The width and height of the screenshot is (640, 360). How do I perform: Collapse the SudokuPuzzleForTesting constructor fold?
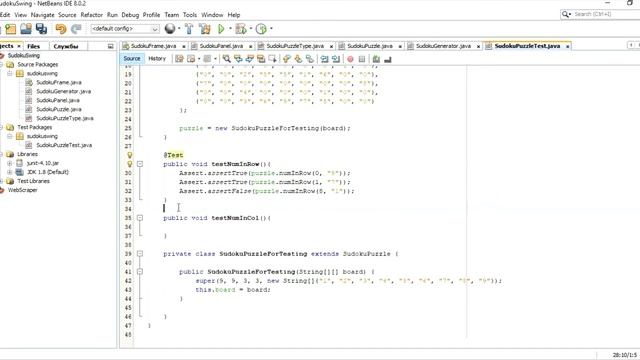coord(140,272)
